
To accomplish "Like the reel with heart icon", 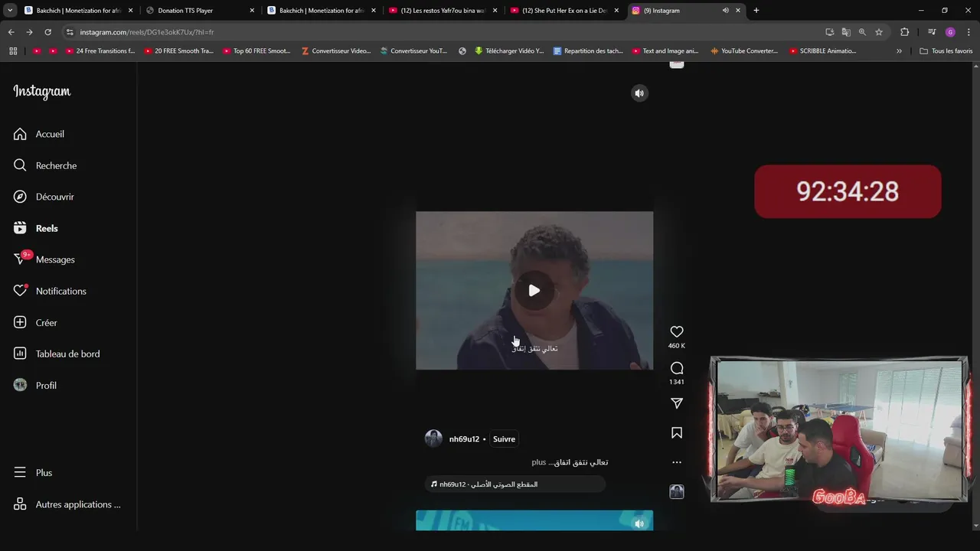I will tap(677, 331).
